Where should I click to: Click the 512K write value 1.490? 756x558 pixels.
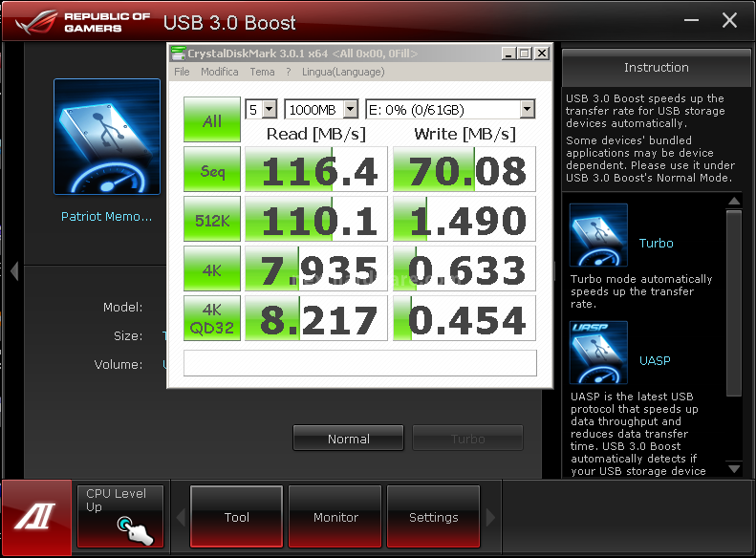464,219
